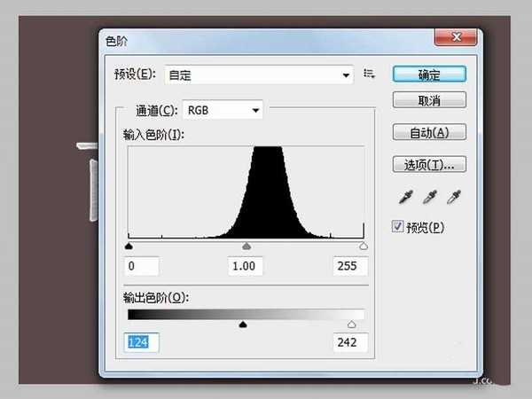Focus the input shadow value field 0
This screenshot has height=399, width=532.
coord(144,266)
